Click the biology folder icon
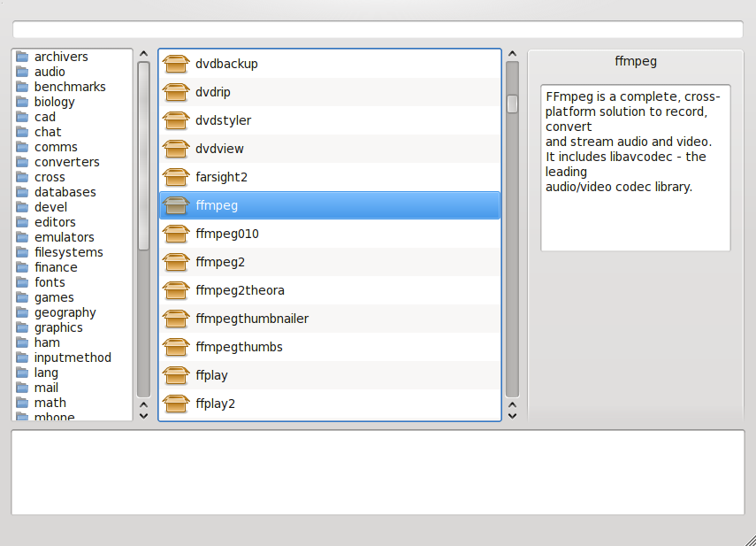The image size is (756, 546). pyautogui.click(x=22, y=102)
